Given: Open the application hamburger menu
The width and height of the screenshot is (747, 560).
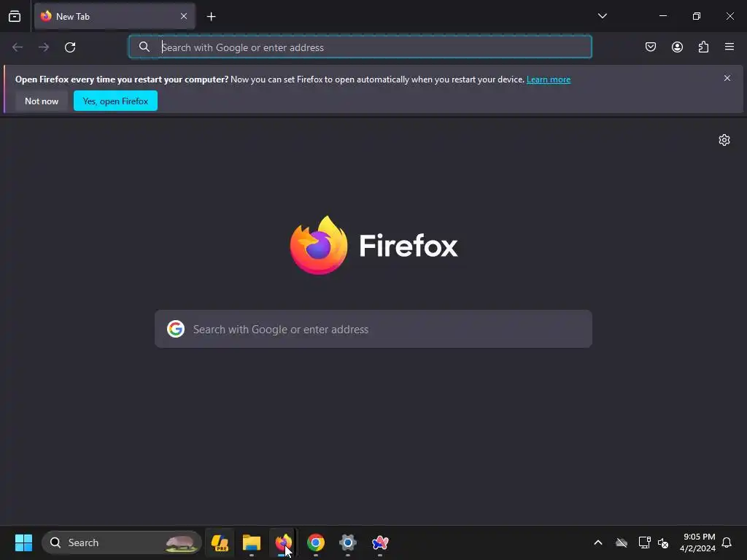Looking at the screenshot, I should click(x=729, y=47).
